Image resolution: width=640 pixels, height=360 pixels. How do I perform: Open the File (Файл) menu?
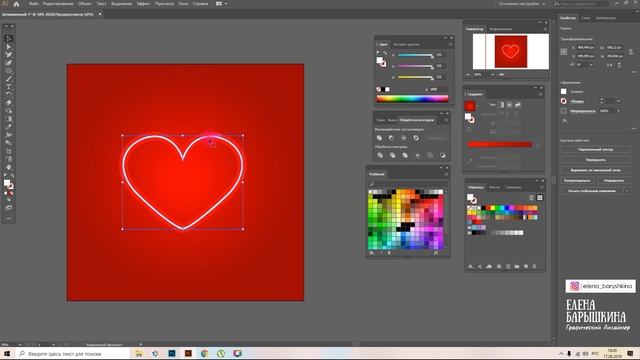pyautogui.click(x=34, y=4)
